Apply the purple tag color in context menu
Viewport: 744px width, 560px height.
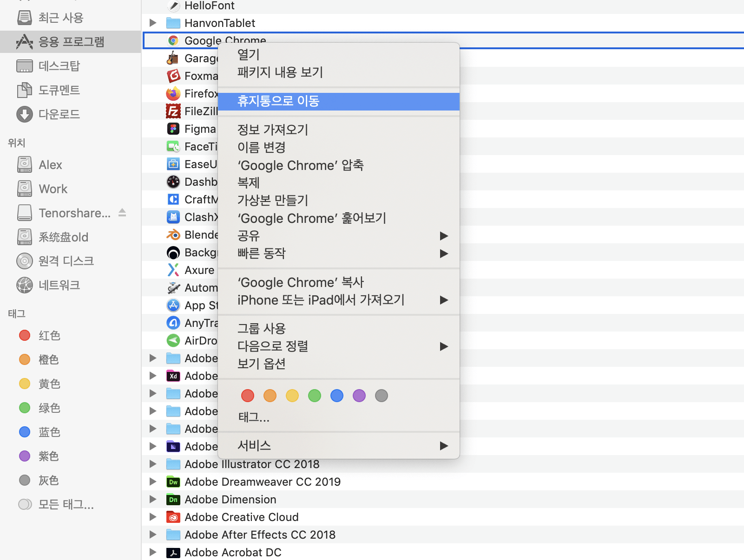tap(359, 396)
